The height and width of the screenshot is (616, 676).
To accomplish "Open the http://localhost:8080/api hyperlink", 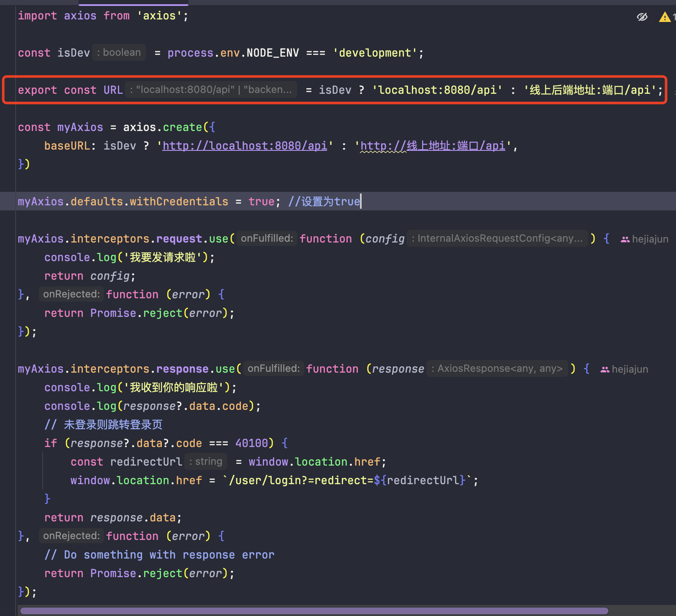I will pos(244,145).
